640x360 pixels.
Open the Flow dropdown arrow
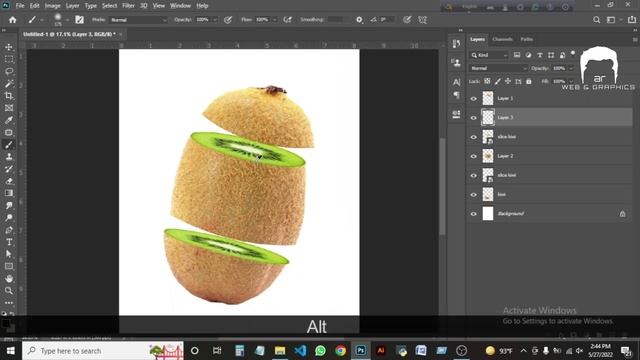274,20
